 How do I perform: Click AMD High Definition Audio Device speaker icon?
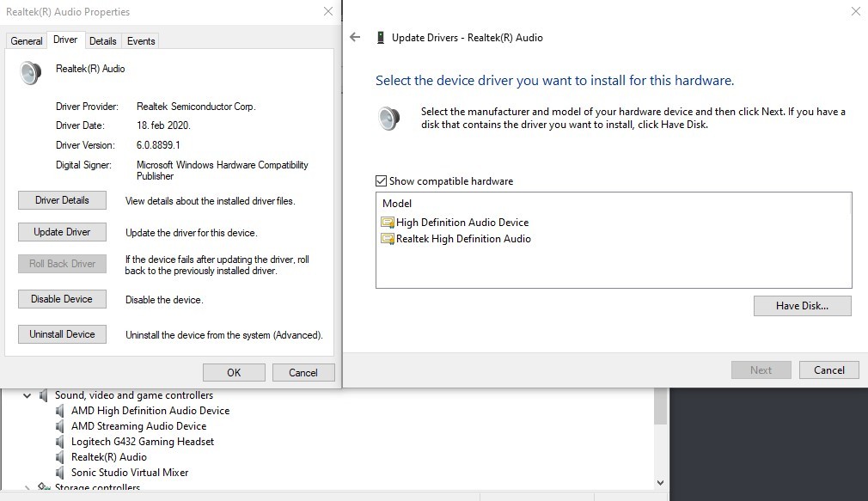[60, 411]
